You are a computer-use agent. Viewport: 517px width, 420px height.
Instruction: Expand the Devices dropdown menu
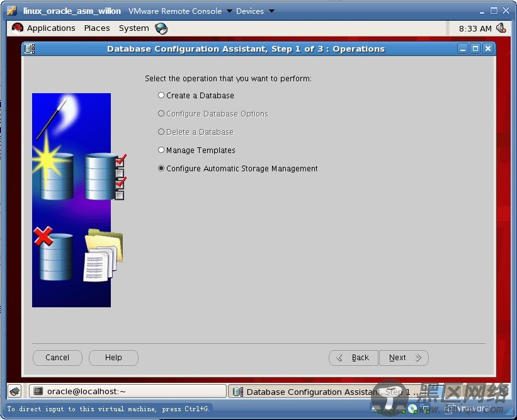tap(255, 11)
